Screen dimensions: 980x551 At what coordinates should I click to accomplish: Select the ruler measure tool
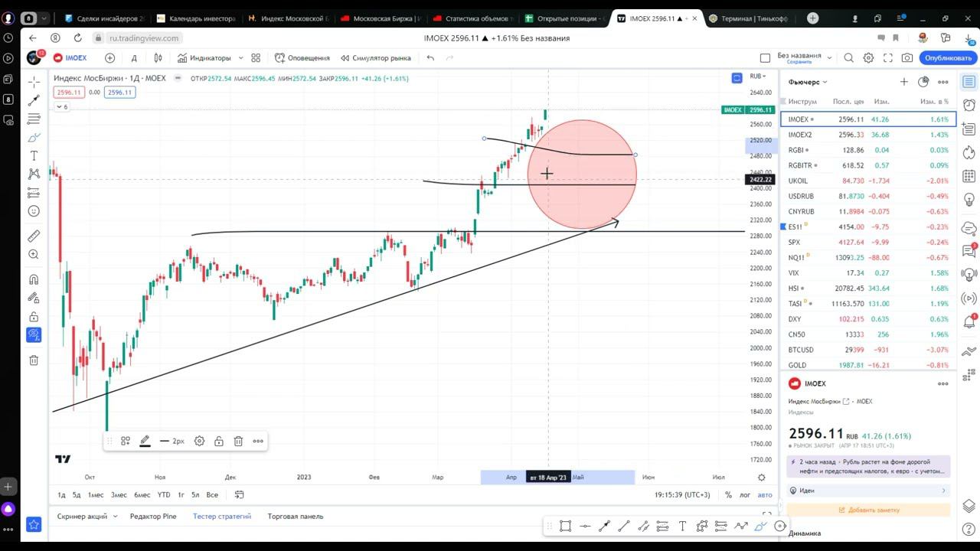34,236
